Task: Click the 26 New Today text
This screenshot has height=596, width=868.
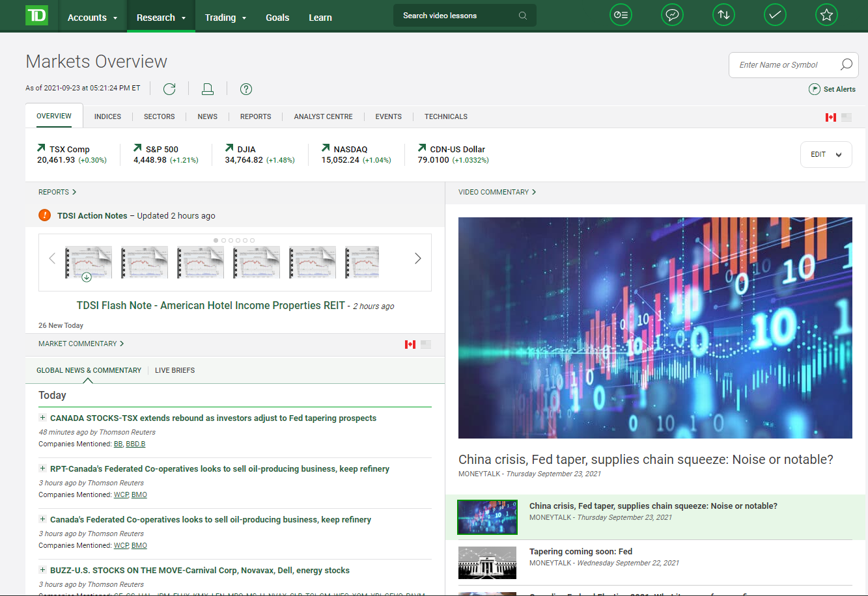Action: tap(61, 325)
